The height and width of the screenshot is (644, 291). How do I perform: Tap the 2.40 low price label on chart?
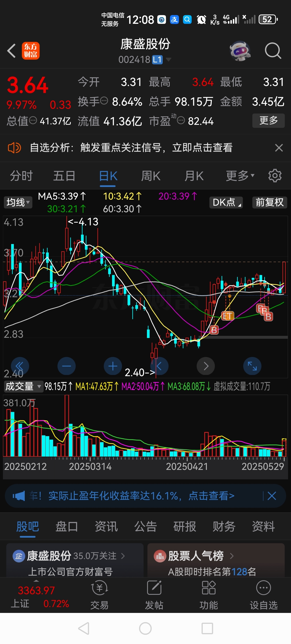tap(140, 373)
